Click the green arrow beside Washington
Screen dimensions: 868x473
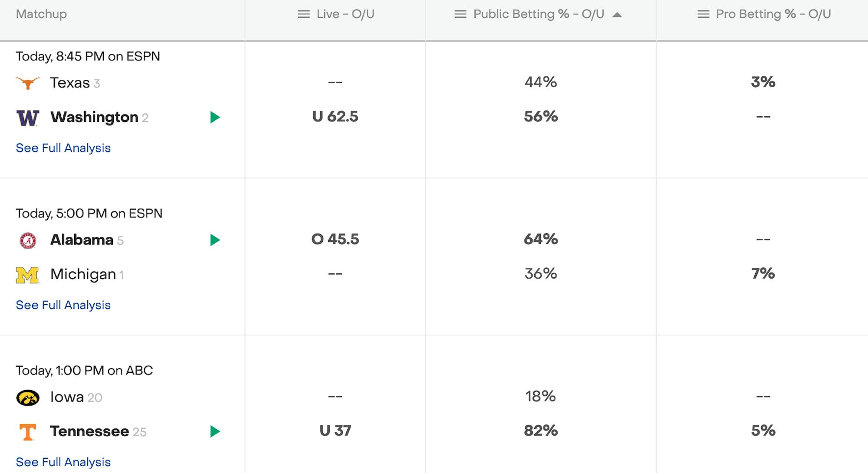tap(215, 117)
